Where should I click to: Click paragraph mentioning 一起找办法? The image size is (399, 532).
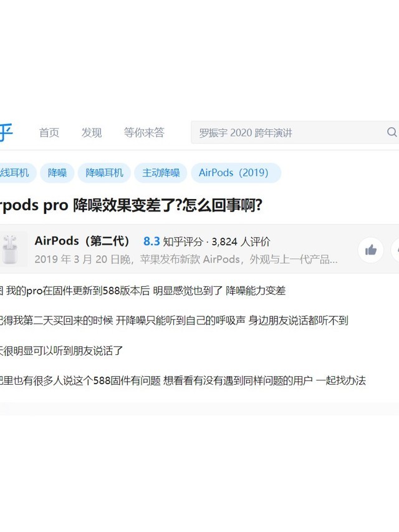point(183,380)
